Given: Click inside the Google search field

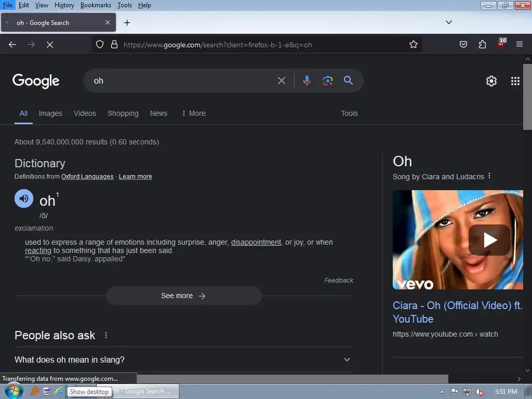Looking at the screenshot, I should click(183, 81).
